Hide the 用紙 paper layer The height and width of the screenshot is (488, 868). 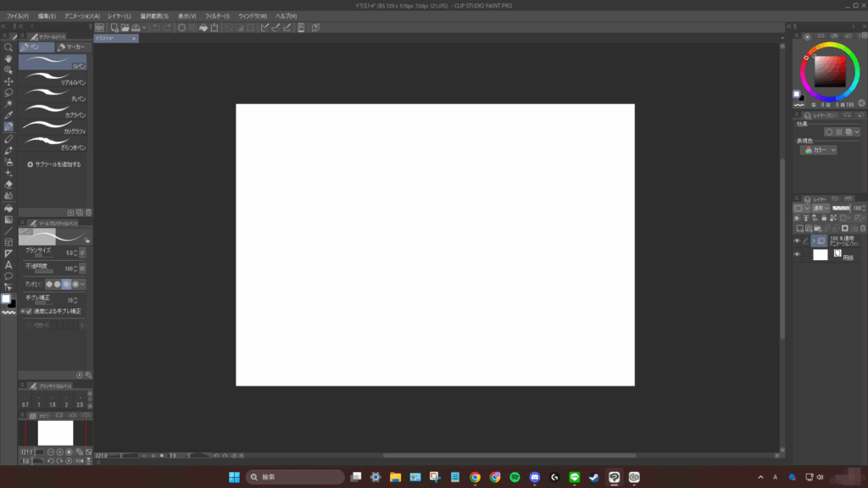[x=797, y=254]
